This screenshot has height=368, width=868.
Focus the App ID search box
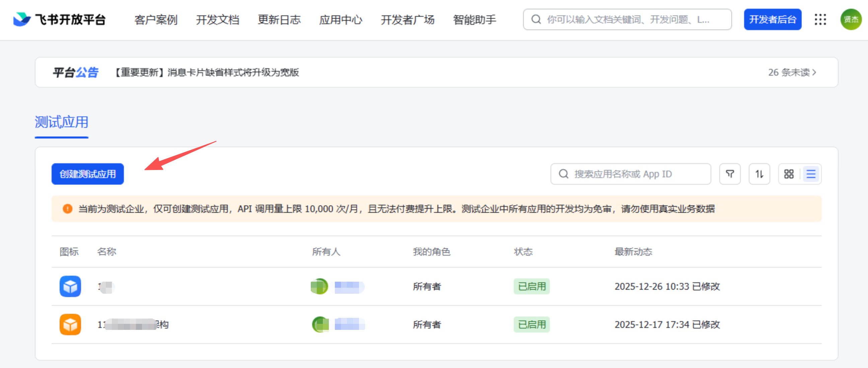point(630,174)
